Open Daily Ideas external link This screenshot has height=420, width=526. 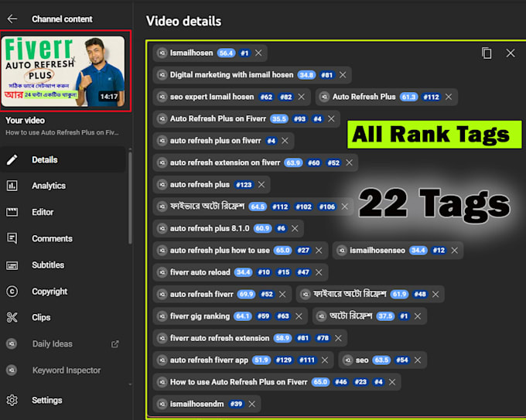(63, 344)
